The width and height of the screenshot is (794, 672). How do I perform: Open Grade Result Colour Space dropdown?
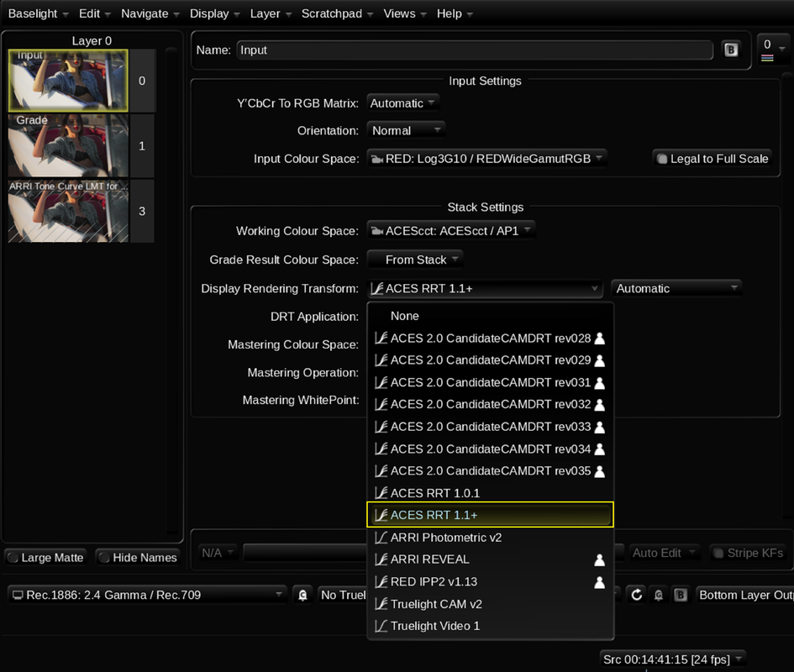[x=415, y=260]
